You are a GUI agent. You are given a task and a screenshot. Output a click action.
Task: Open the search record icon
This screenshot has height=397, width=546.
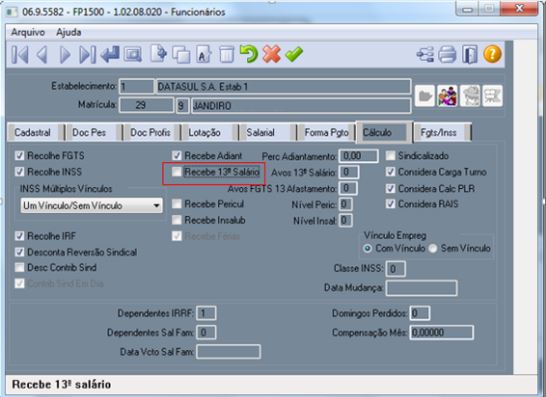point(133,55)
